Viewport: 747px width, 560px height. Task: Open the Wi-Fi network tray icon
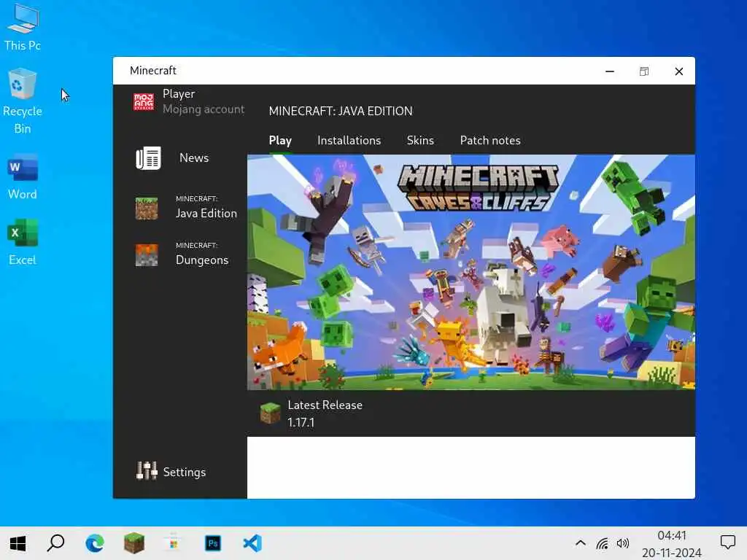point(602,542)
